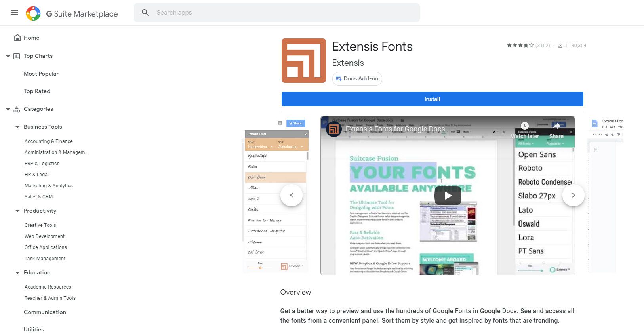Select Education category label
The width and height of the screenshot is (644, 333).
[37, 272]
